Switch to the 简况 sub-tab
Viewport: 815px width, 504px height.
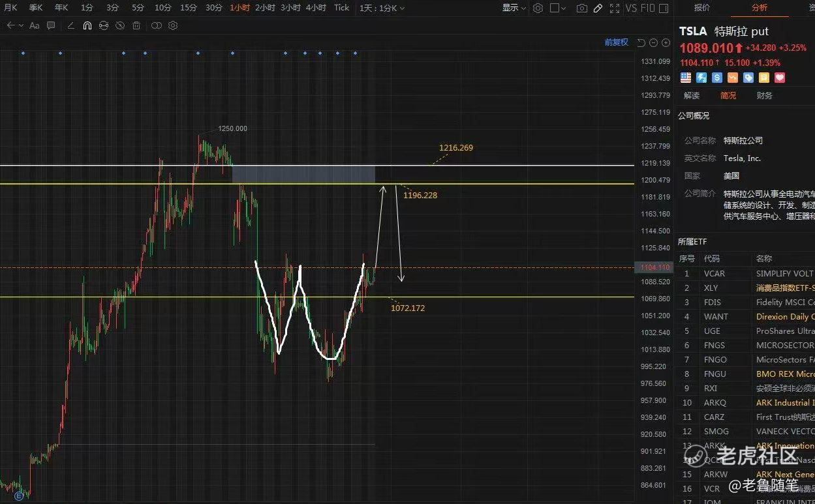[728, 96]
